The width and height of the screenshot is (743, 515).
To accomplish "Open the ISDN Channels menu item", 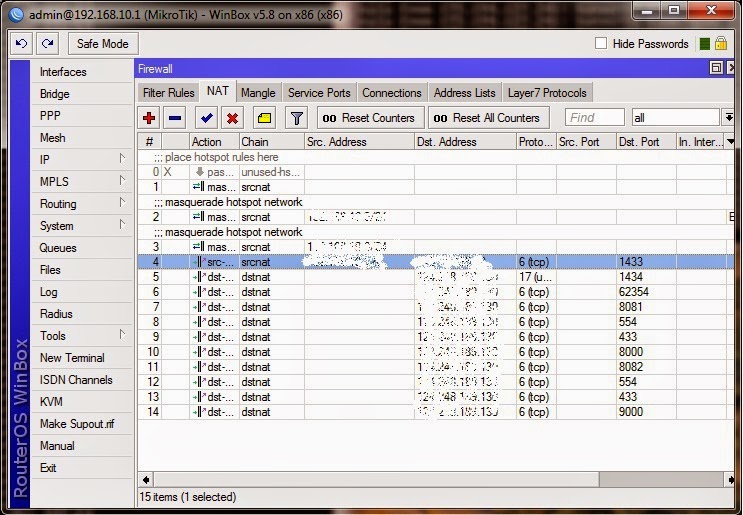I will [82, 380].
